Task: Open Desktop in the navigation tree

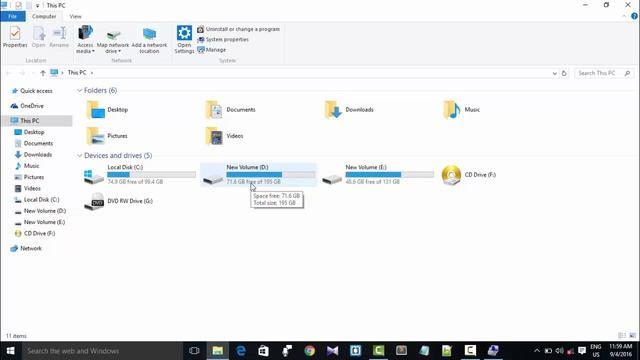Action: [29, 132]
